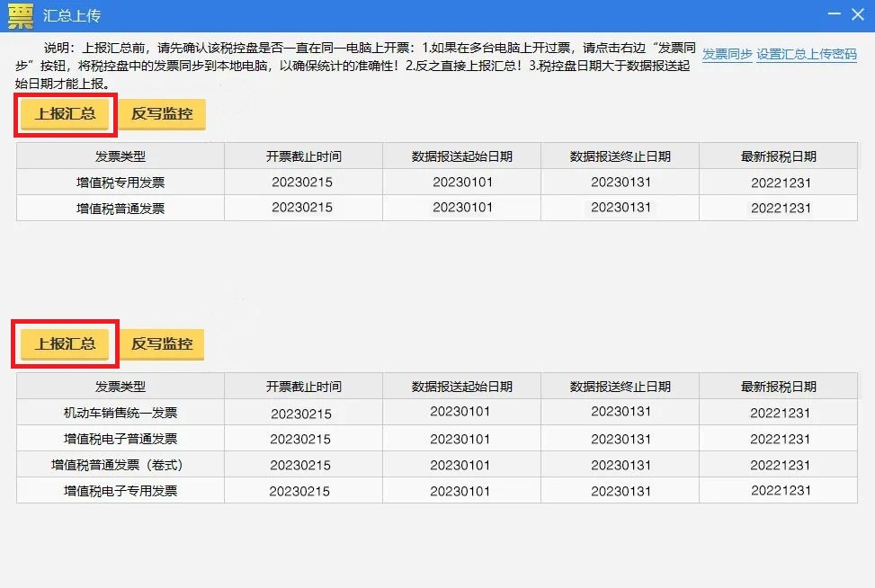Click 开票截止时间 header in the 机动车销售统一发票 table
875x588 pixels.
click(304, 387)
